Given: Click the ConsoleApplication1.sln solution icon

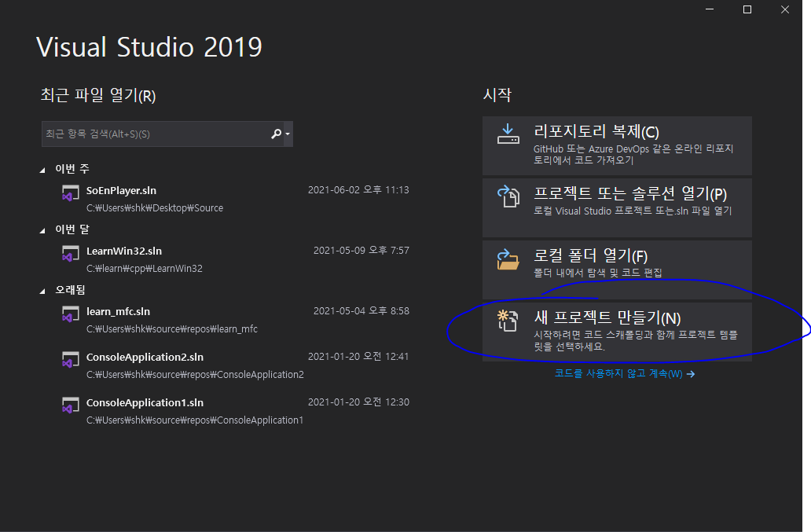Looking at the screenshot, I should (71, 405).
